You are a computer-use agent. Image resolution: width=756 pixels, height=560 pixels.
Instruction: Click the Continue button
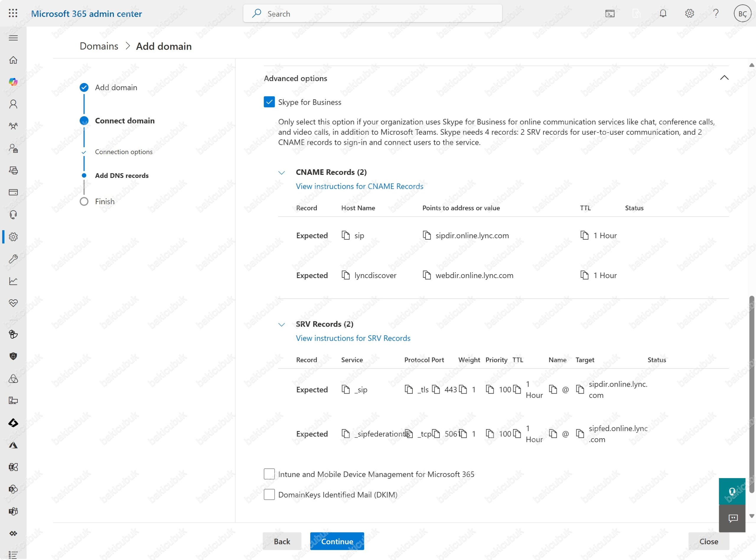337,541
